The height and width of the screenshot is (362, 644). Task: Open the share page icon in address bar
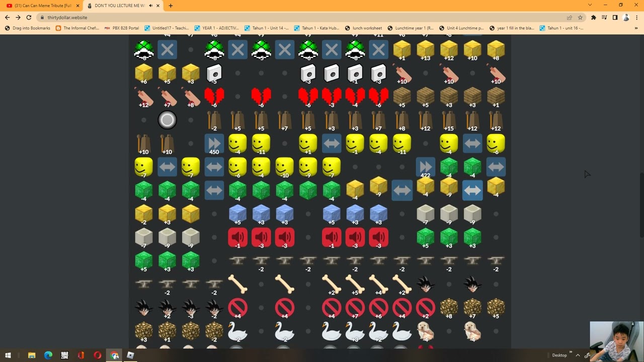tap(570, 17)
